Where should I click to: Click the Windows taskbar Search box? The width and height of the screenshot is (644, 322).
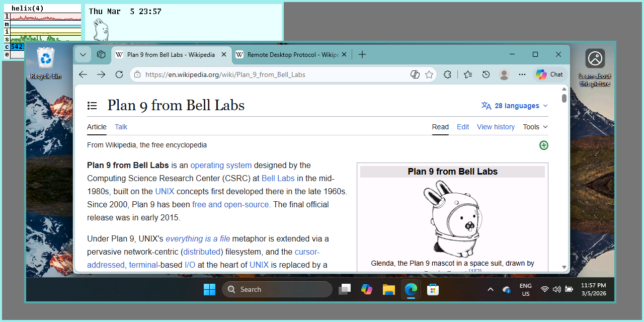277,289
